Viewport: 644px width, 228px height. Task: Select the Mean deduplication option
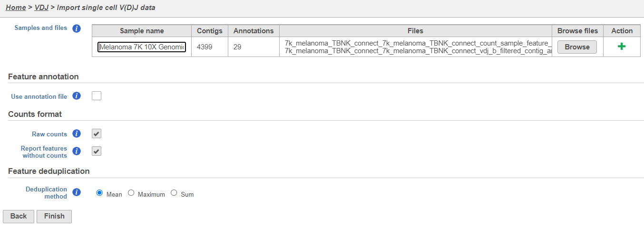(99, 193)
